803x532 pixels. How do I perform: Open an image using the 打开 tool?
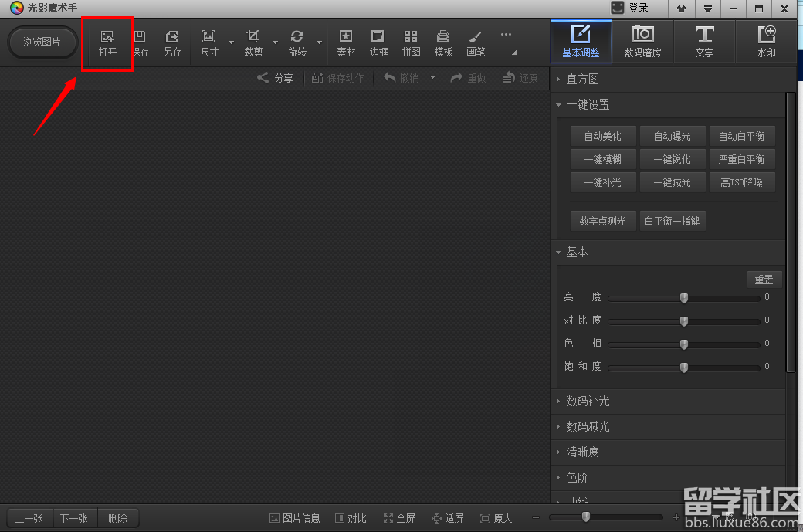[107, 44]
